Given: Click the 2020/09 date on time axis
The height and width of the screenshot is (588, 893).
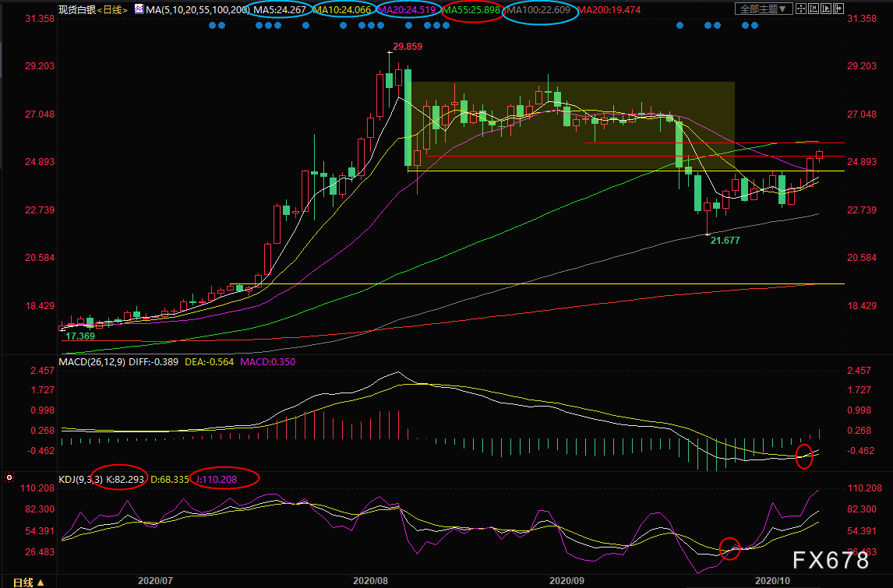Looking at the screenshot, I should (567, 580).
